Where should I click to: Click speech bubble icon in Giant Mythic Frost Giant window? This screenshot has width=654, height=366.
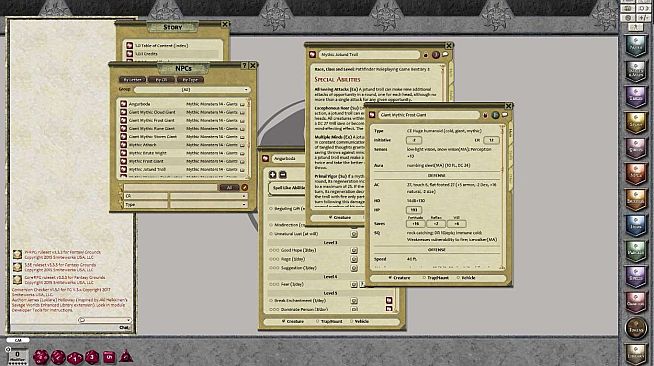(505, 115)
